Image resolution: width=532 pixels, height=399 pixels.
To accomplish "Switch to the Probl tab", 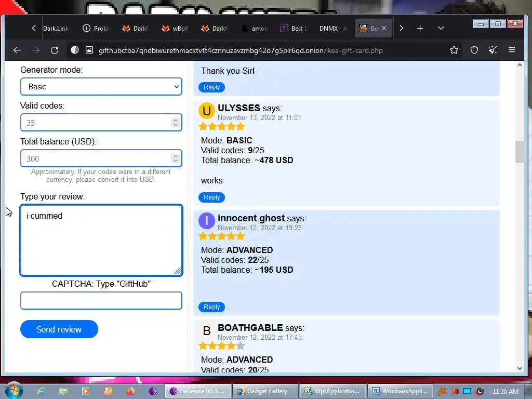I will (x=96, y=29).
